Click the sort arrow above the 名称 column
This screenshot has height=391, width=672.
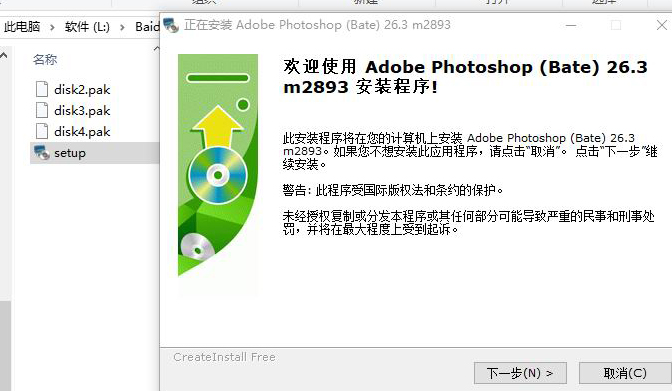[x=156, y=49]
